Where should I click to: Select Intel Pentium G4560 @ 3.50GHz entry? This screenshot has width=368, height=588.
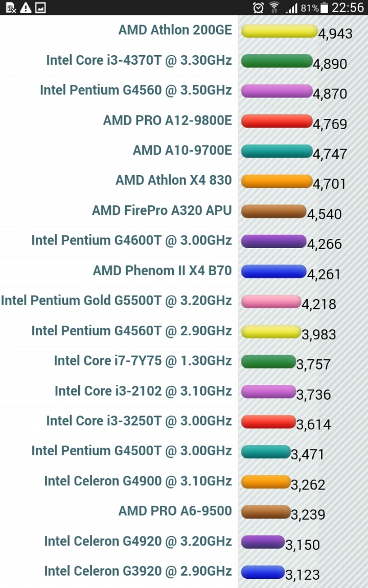tap(135, 90)
